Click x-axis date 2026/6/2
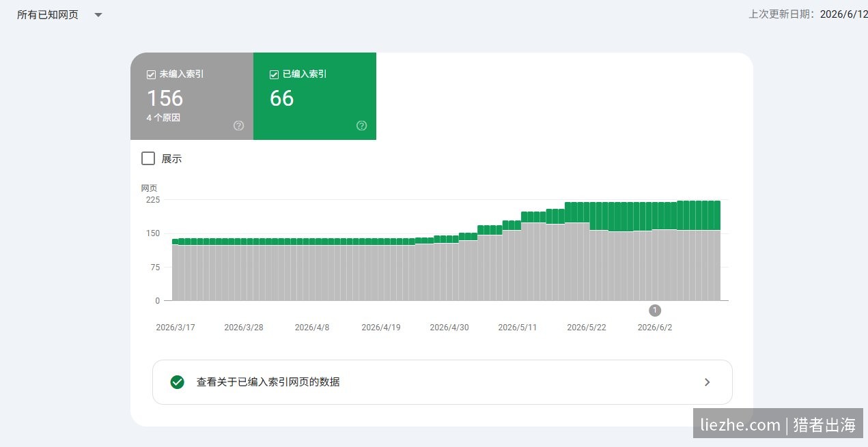The image size is (868, 447). (x=655, y=328)
